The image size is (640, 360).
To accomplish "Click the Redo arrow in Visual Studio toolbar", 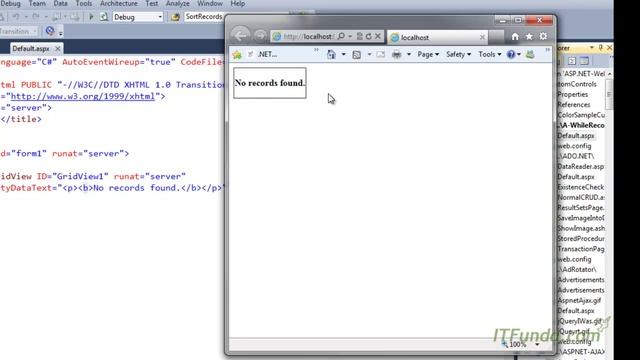I will click(36, 17).
